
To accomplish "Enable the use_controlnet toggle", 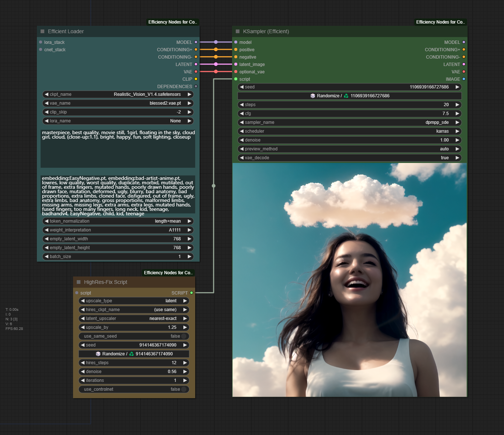I will (183, 389).
